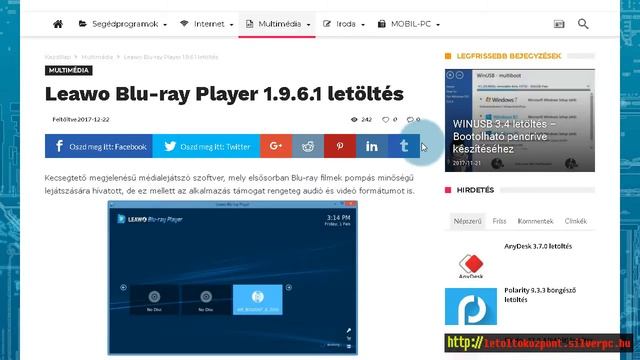Click the LEGFRISSEBB BEJEGYZÉSEK heading
640x360 pixels.
coord(509,56)
